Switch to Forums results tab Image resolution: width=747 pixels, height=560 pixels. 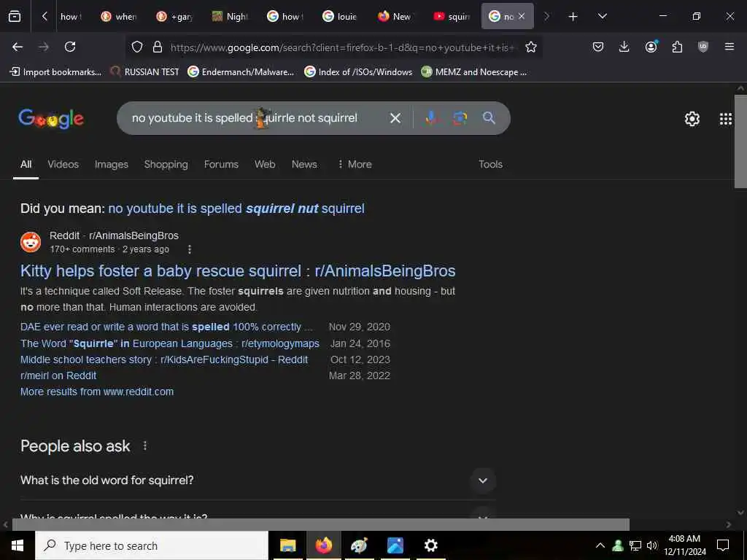(x=221, y=164)
